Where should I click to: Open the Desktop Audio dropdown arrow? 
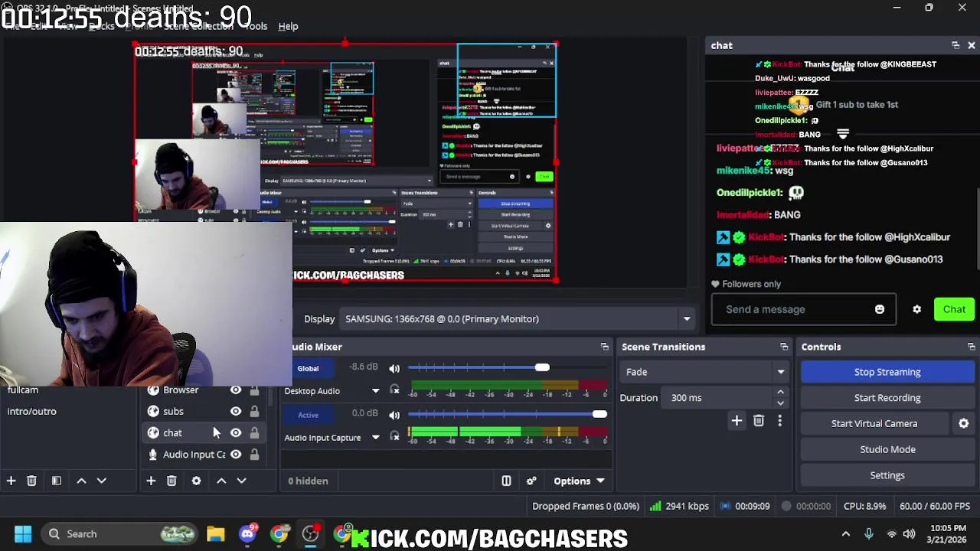[376, 391]
